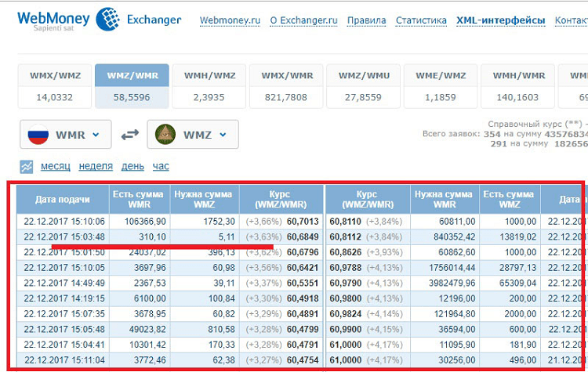Select the WMZ/WMR pair tab
Screen dimensions: 588x372
(132, 86)
